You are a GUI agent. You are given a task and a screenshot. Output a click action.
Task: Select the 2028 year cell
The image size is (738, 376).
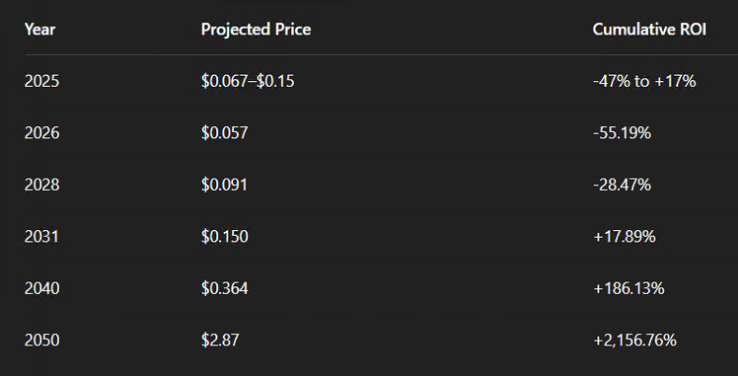pos(42,185)
